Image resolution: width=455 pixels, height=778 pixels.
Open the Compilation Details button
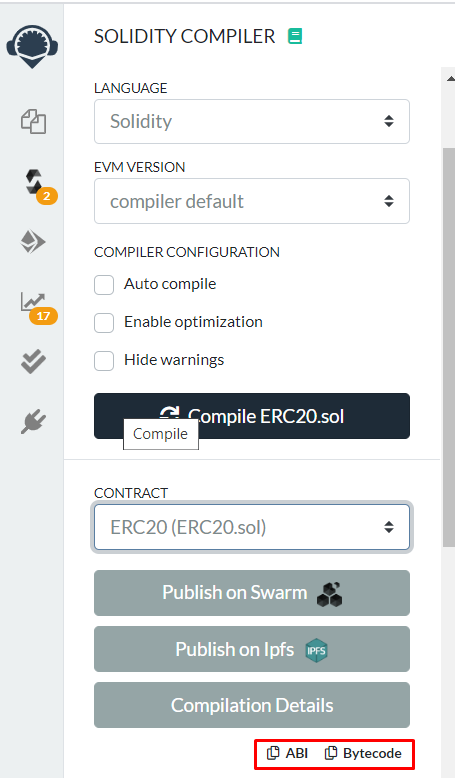pyautogui.click(x=252, y=705)
